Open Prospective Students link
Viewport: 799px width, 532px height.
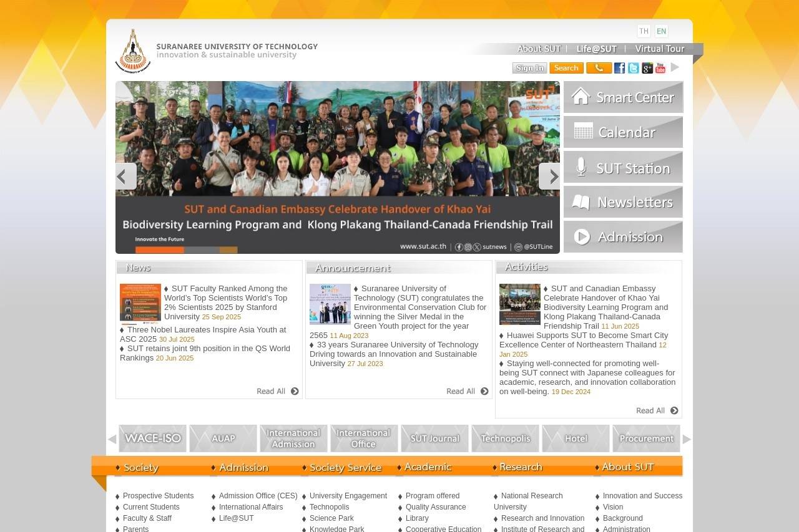click(x=158, y=496)
